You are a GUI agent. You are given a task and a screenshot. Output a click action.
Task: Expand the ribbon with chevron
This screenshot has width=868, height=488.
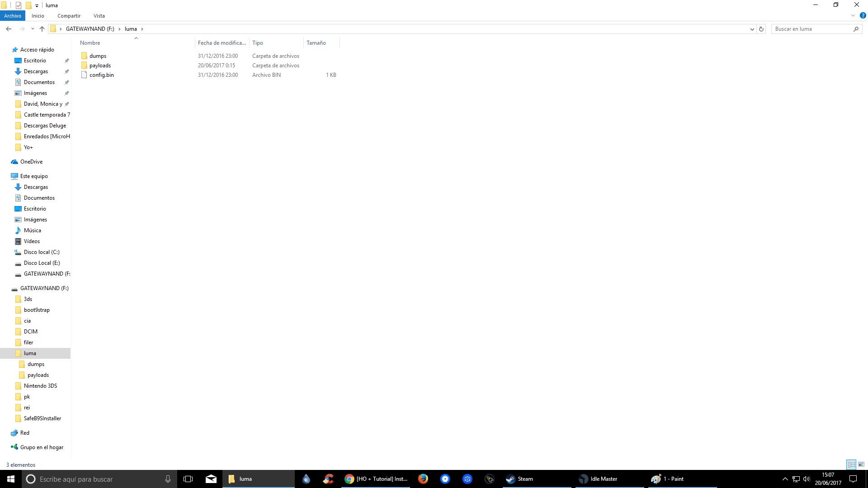pyautogui.click(x=853, y=15)
